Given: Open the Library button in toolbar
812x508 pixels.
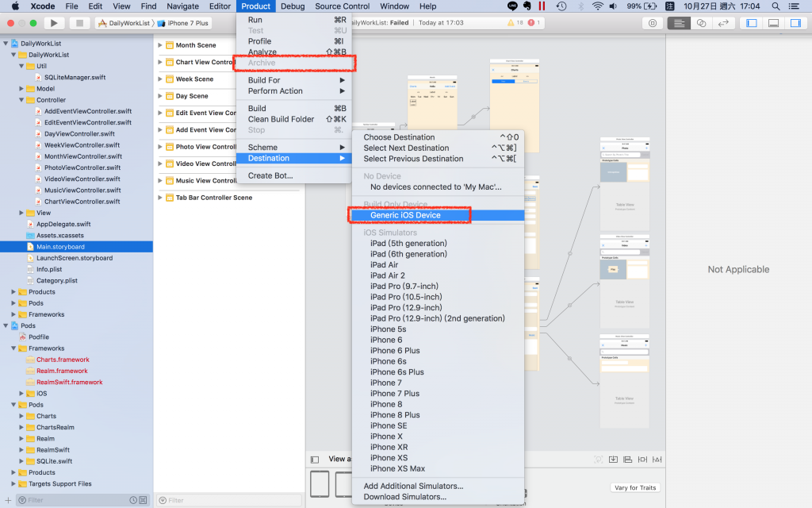Looking at the screenshot, I should 653,23.
